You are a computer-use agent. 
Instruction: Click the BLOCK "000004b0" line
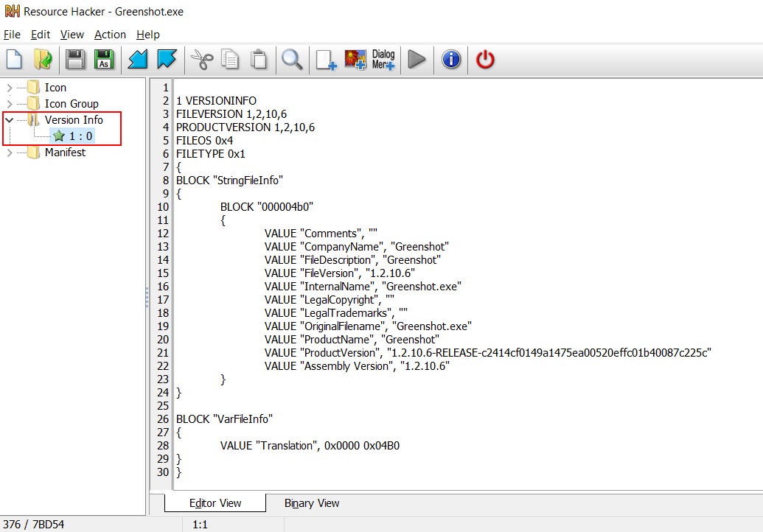[x=267, y=206]
